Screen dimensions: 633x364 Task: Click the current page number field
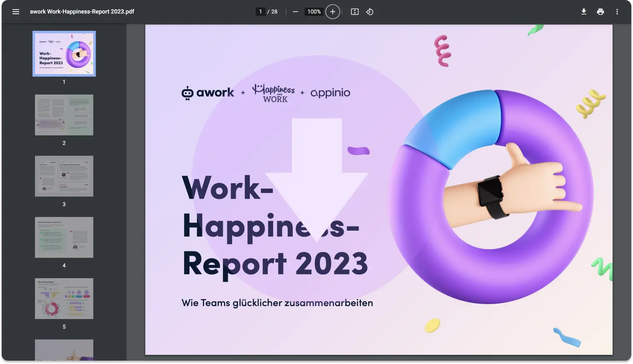point(261,12)
